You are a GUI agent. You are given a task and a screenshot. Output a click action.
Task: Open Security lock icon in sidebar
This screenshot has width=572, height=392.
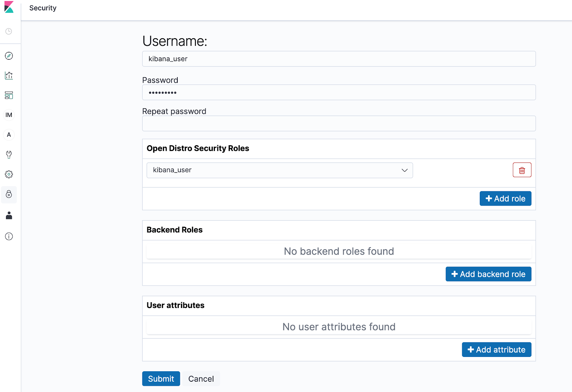9,194
